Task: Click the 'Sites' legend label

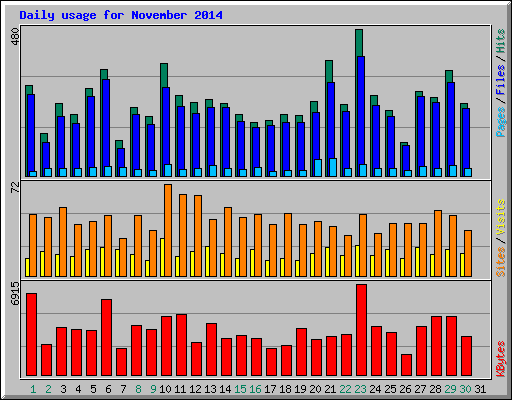Action: click(x=500, y=262)
